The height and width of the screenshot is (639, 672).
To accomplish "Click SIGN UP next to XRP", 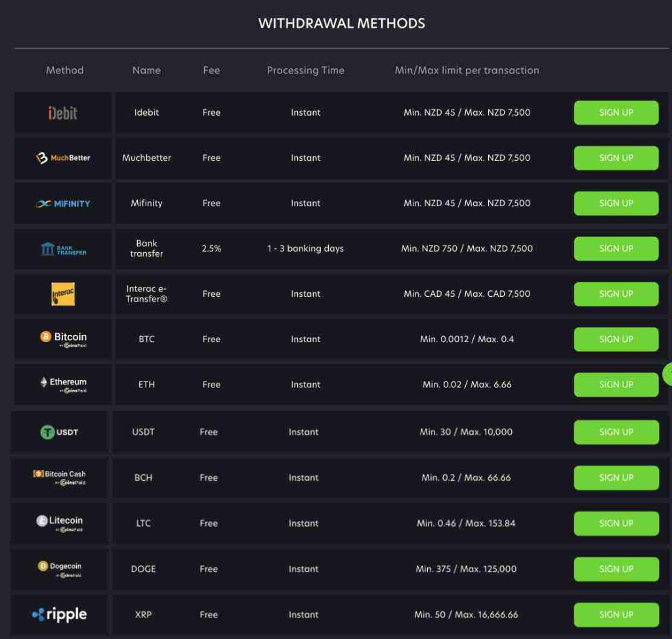I will [x=616, y=615].
